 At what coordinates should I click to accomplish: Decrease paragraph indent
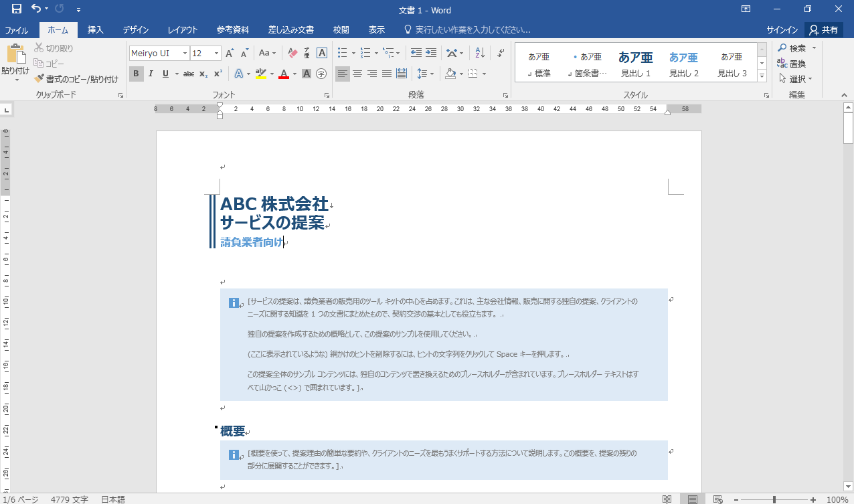(416, 53)
